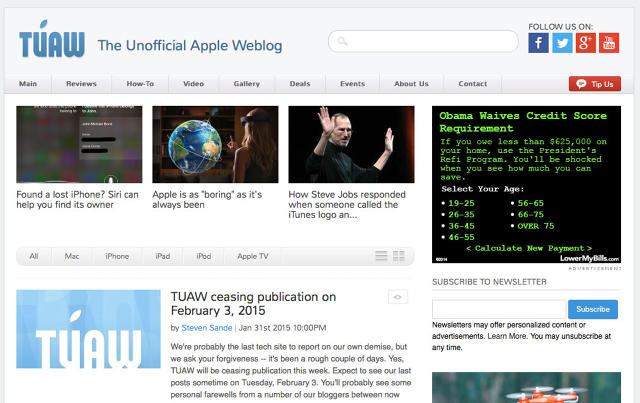Select age range 66-75 in ad
This screenshot has height=403, width=640.
tap(531, 214)
